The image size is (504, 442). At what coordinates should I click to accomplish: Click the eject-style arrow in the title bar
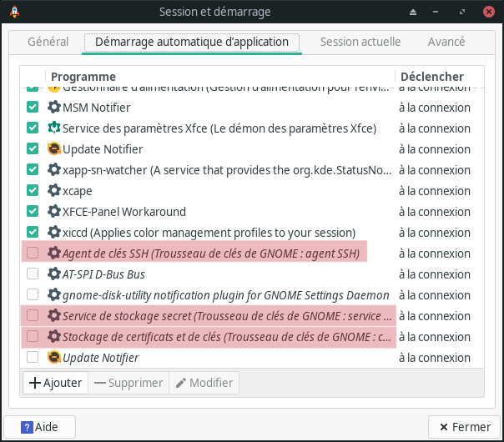point(413,13)
